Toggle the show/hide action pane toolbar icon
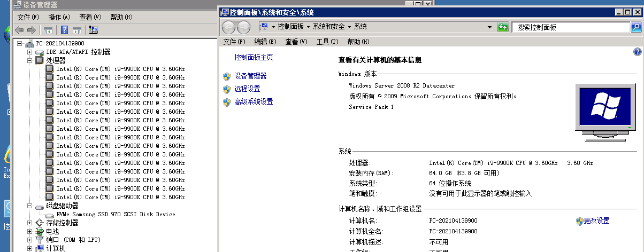Image resolution: width=644 pixels, height=252 pixels. [77, 30]
